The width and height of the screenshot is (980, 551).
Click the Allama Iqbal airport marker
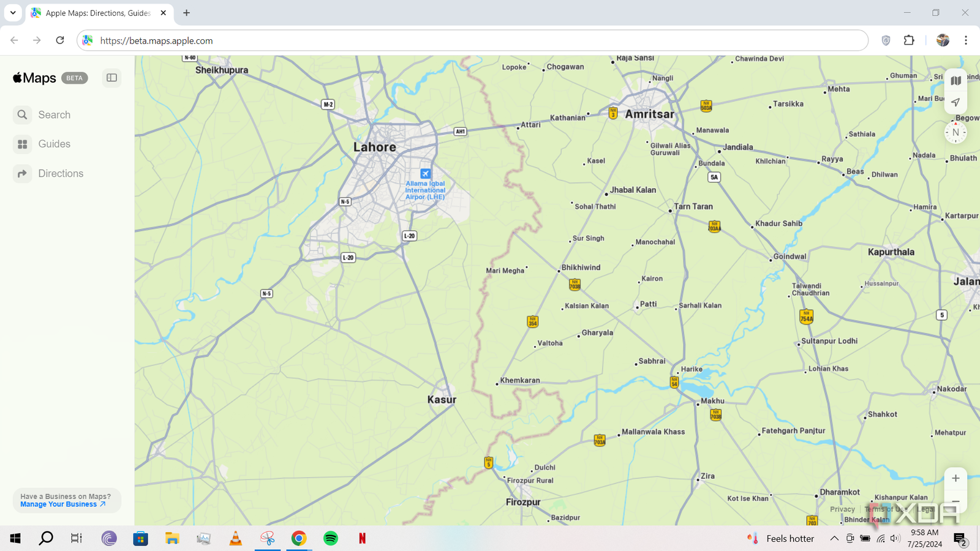tap(426, 174)
